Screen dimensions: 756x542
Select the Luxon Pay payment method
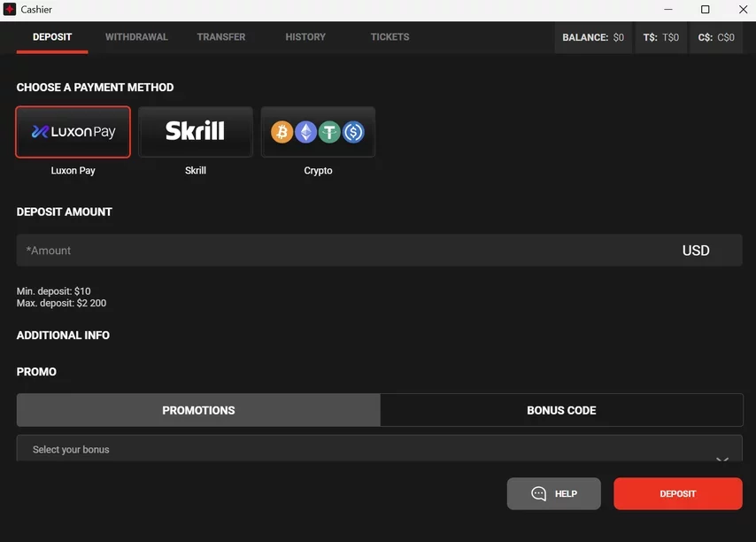pos(73,132)
